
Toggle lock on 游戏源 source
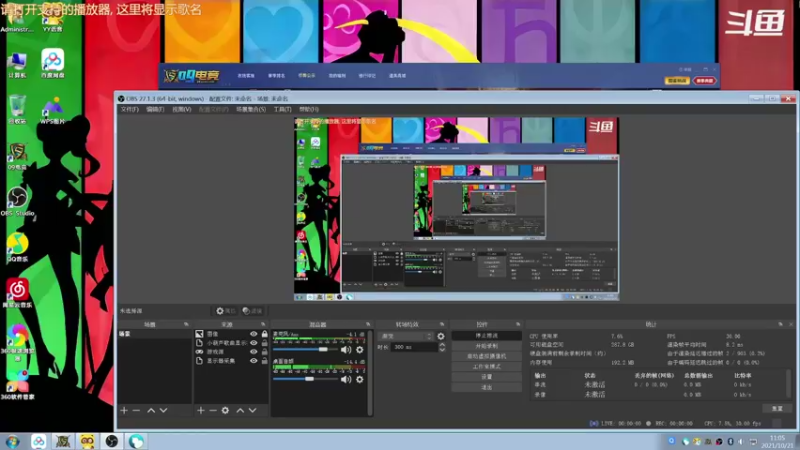[264, 352]
